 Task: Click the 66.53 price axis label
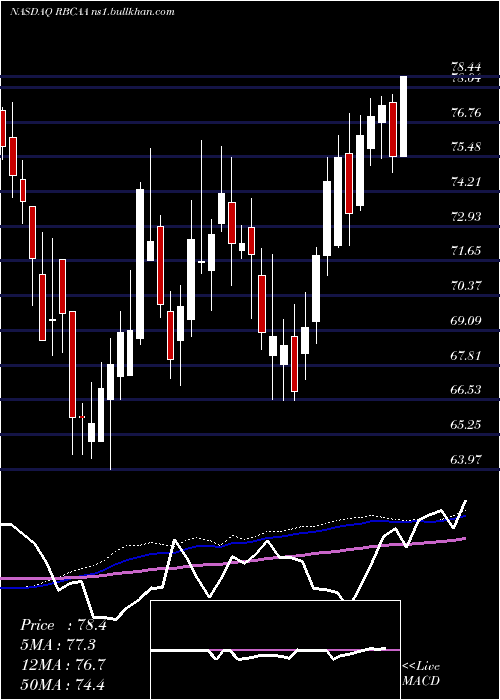(x=466, y=390)
